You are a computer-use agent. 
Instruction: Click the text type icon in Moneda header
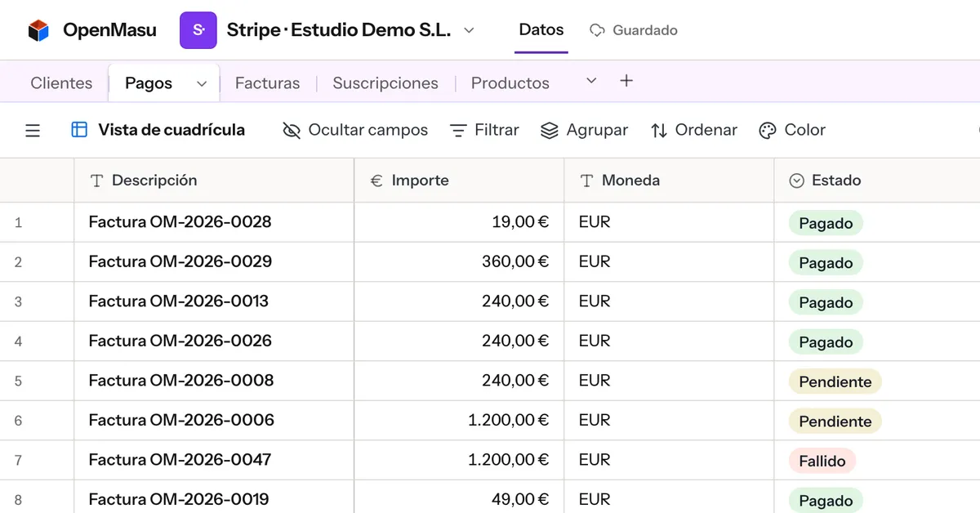pos(586,181)
